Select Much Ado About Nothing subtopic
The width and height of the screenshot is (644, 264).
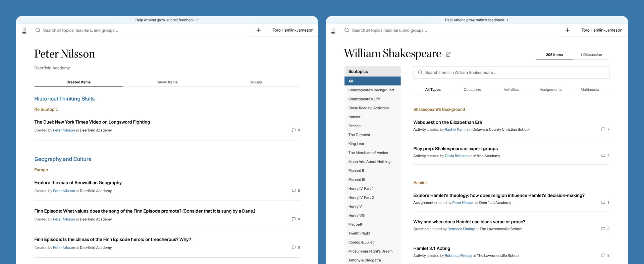click(372, 162)
